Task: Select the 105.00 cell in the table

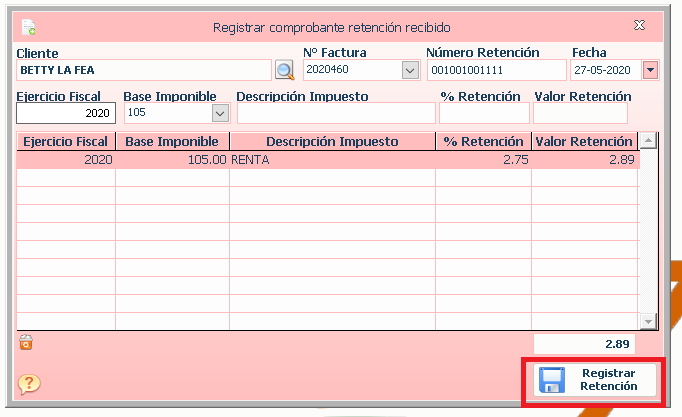Action: point(172,160)
